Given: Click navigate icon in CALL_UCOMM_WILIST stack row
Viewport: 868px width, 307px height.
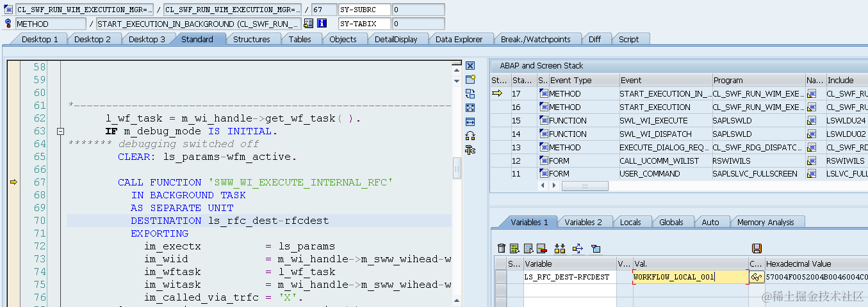Looking at the screenshot, I should 812,161.
